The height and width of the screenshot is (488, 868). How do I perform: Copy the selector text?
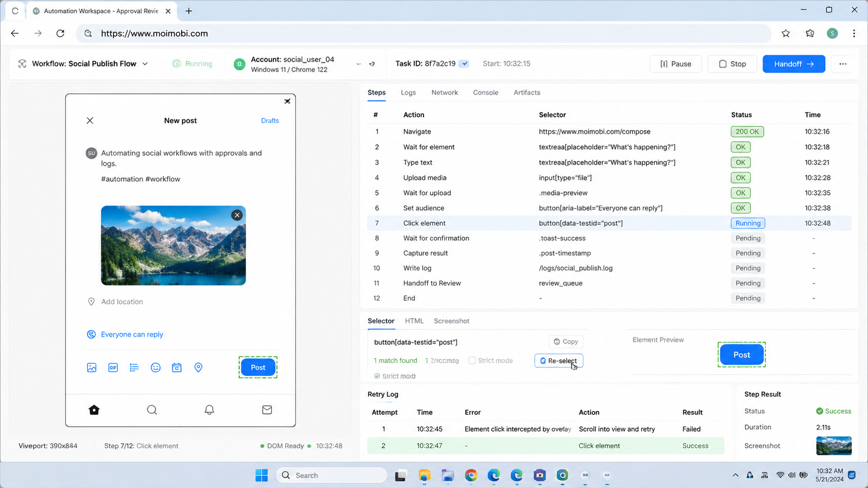(x=566, y=342)
